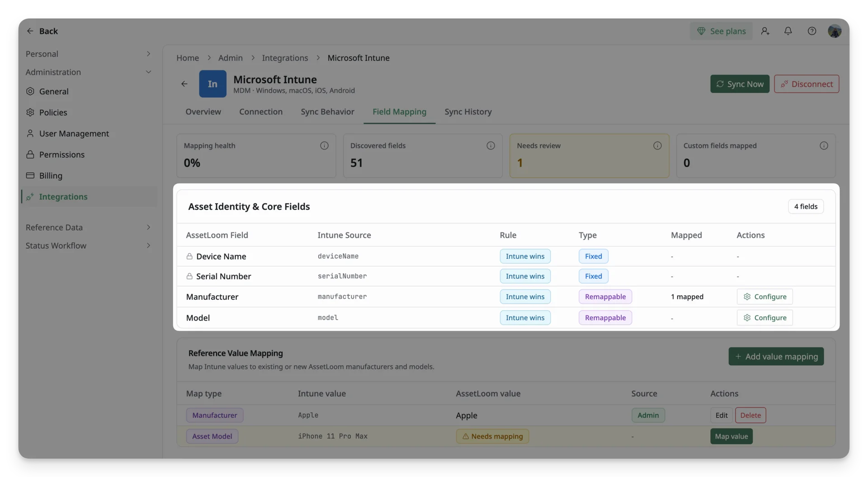Click the Back arrow in sidebar header

click(x=30, y=31)
